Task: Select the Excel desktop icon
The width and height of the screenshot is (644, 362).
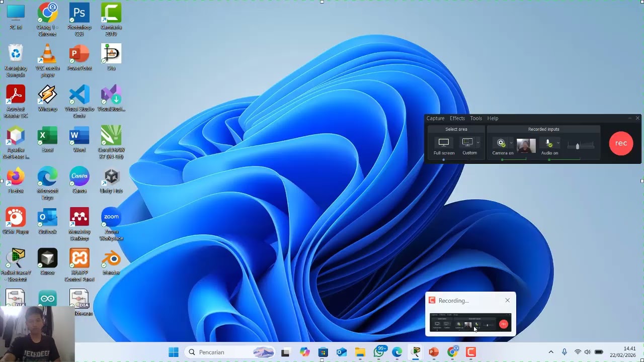Action: point(47,140)
